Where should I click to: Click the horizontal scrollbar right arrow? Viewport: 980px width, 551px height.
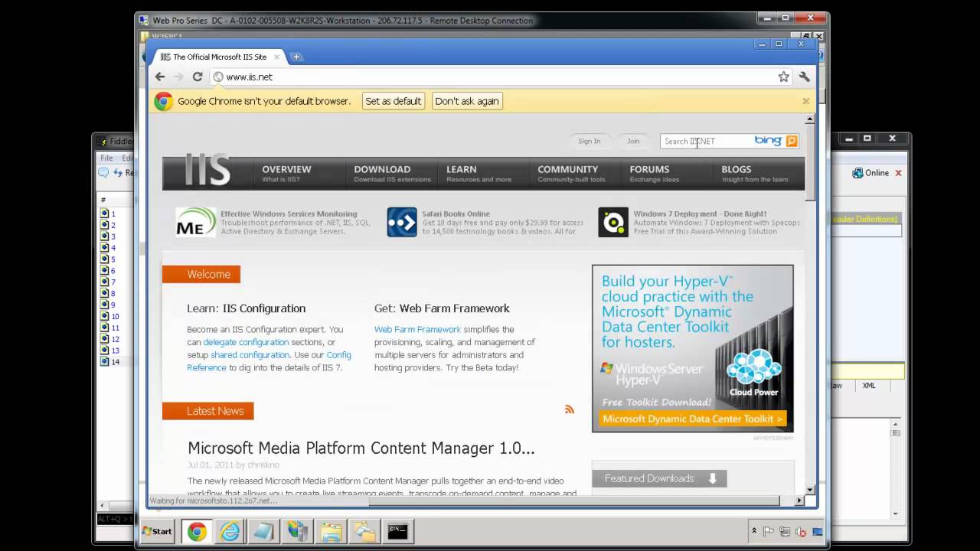point(799,500)
